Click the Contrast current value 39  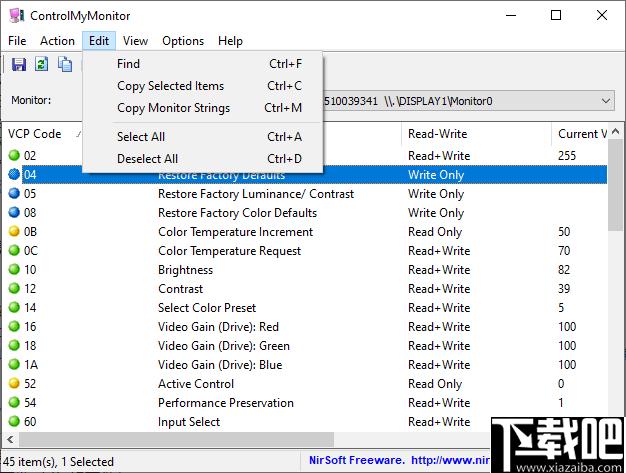click(x=564, y=289)
